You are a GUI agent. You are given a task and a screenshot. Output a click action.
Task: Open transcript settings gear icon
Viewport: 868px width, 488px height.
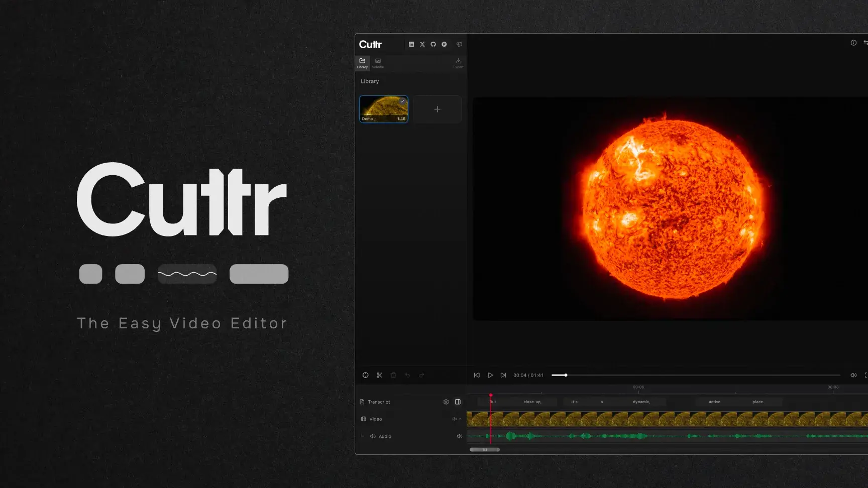(x=446, y=402)
